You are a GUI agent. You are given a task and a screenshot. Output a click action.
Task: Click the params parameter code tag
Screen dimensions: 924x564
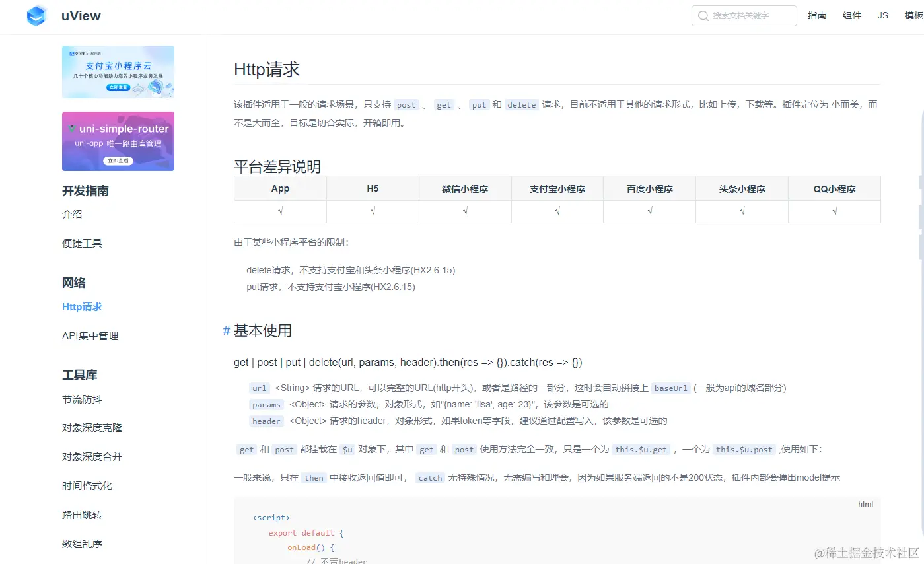267,405
